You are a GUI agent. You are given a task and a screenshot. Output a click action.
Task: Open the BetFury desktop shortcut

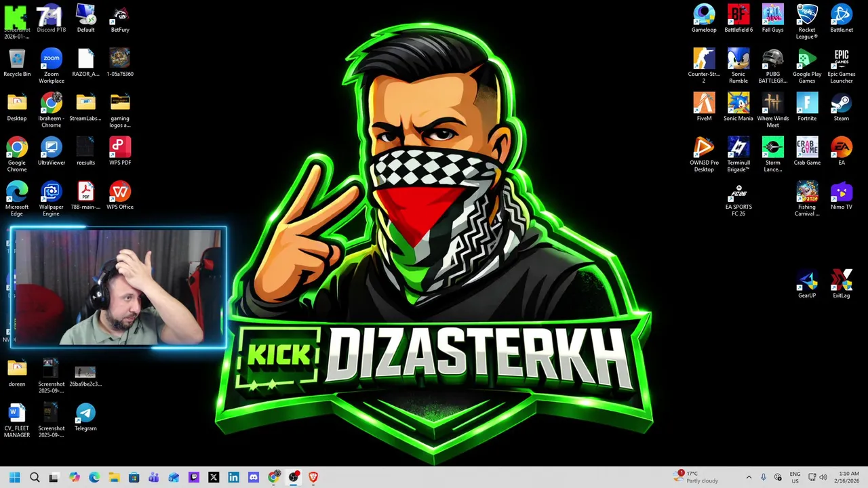tap(120, 18)
